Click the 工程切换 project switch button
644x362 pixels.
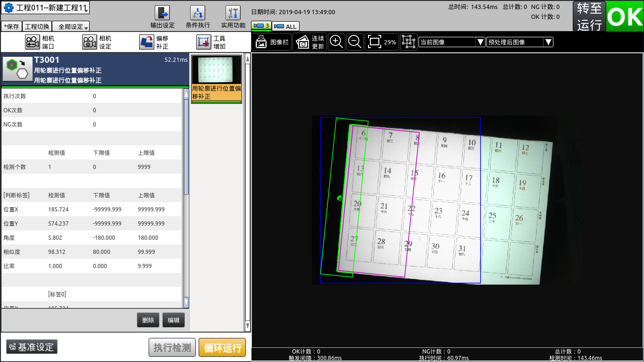pos(37,27)
